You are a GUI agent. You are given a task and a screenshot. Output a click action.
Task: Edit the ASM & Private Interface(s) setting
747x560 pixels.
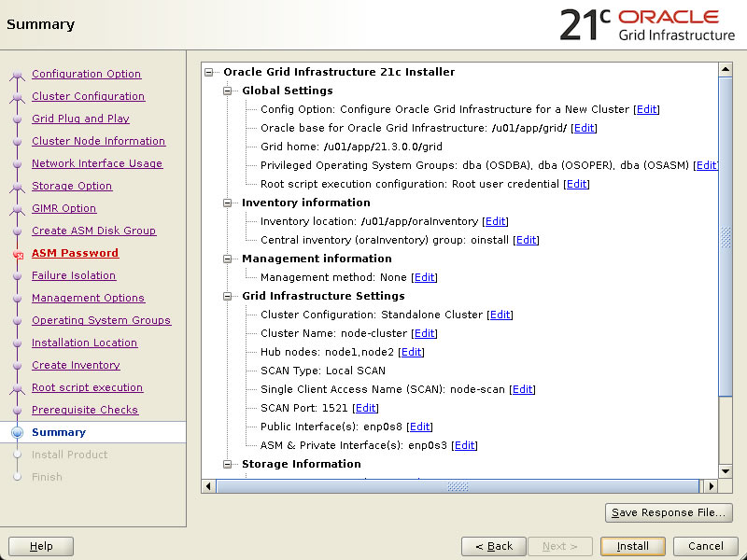click(x=465, y=445)
